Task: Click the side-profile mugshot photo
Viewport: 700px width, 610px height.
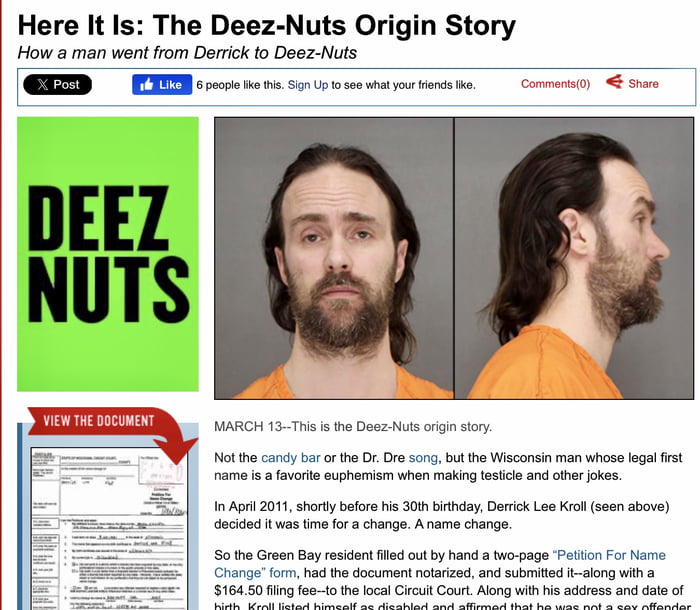Action: pyautogui.click(x=574, y=258)
